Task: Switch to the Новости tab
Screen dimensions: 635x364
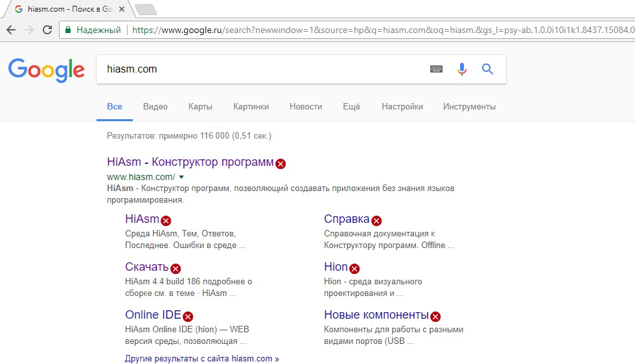Action: pyautogui.click(x=305, y=107)
